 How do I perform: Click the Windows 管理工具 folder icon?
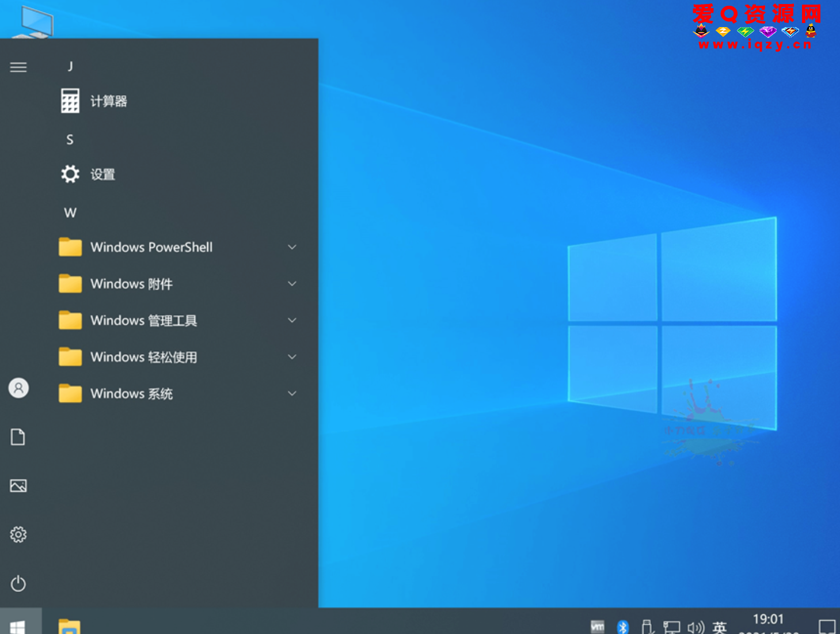coord(70,320)
